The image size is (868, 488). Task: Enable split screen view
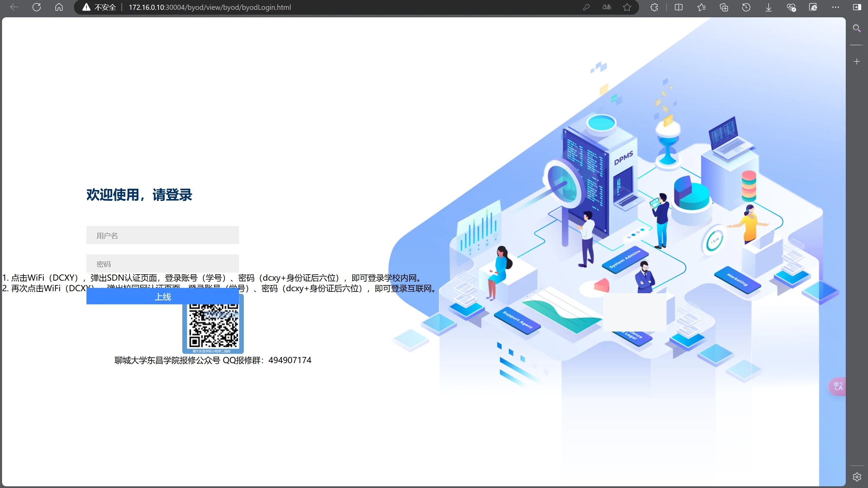[x=678, y=7]
